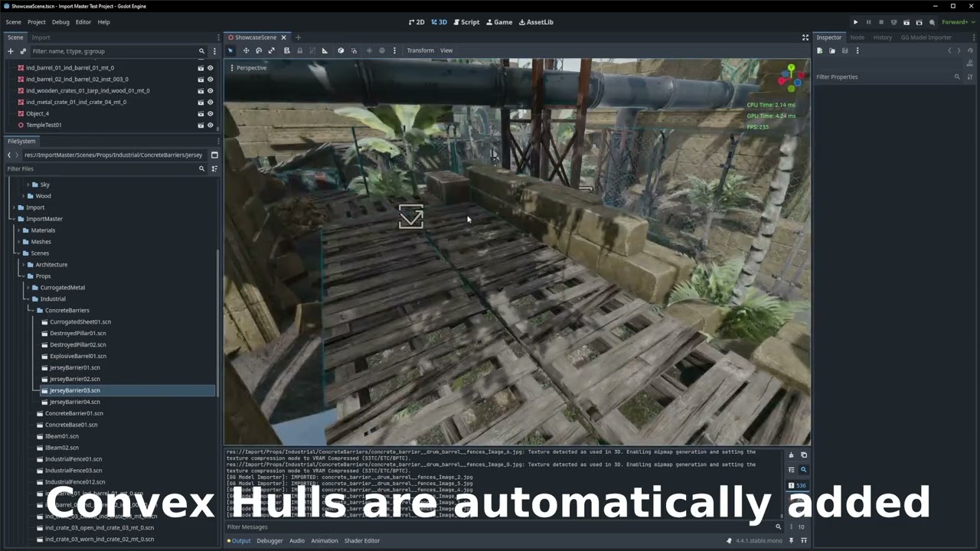Run a specific scene clapper icon
The image size is (980, 551).
click(919, 22)
